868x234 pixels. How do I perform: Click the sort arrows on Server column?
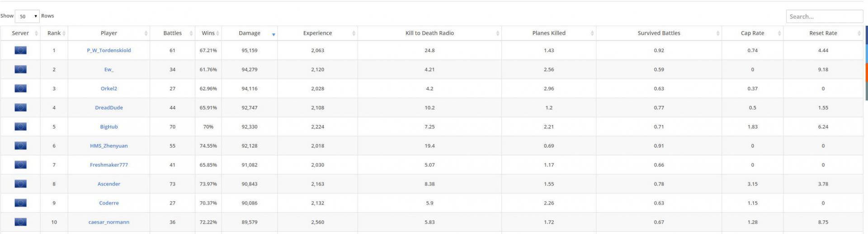point(36,33)
